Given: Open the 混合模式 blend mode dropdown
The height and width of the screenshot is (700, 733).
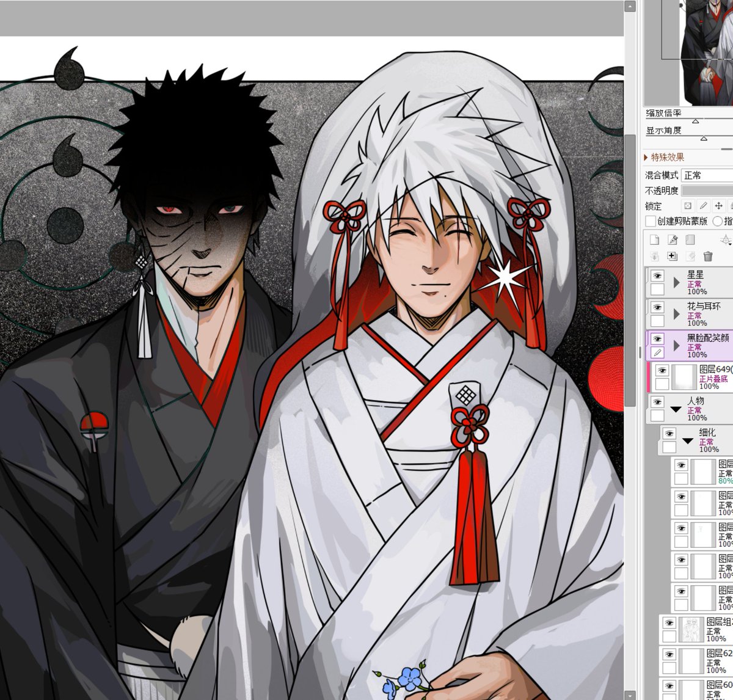Looking at the screenshot, I should (707, 175).
